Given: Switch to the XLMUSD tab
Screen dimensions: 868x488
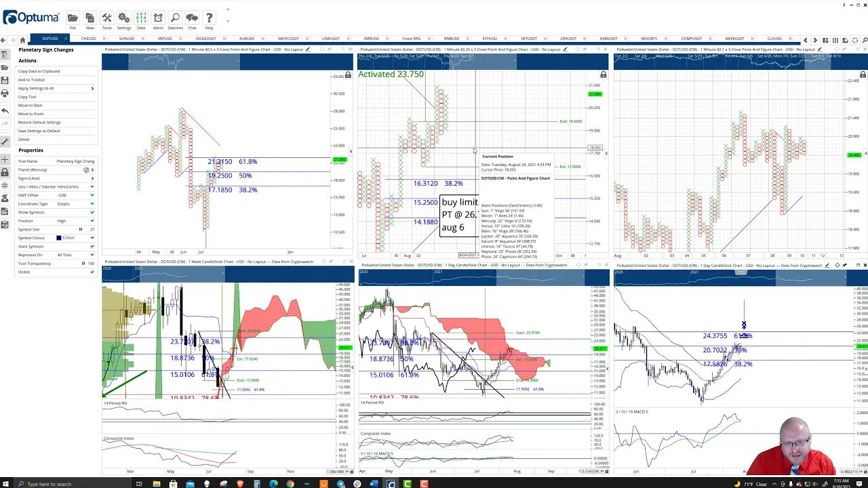Looking at the screenshot, I should click(x=247, y=39).
